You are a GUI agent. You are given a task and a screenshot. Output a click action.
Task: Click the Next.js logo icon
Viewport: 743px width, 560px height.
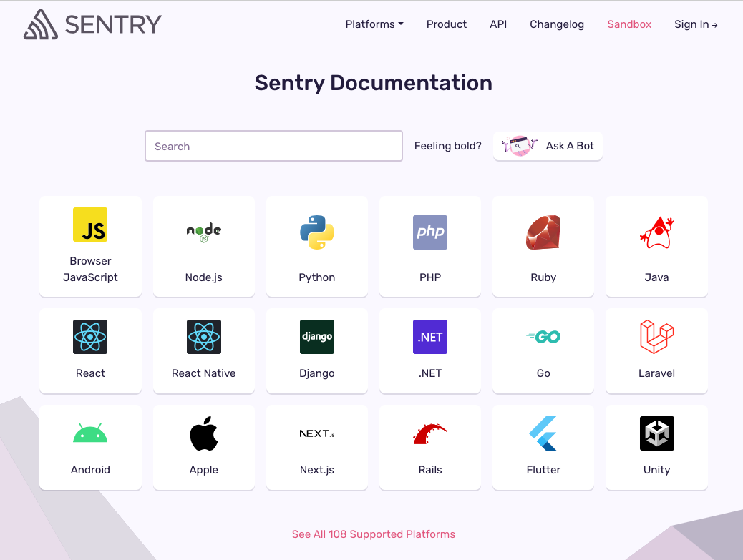[x=317, y=433]
